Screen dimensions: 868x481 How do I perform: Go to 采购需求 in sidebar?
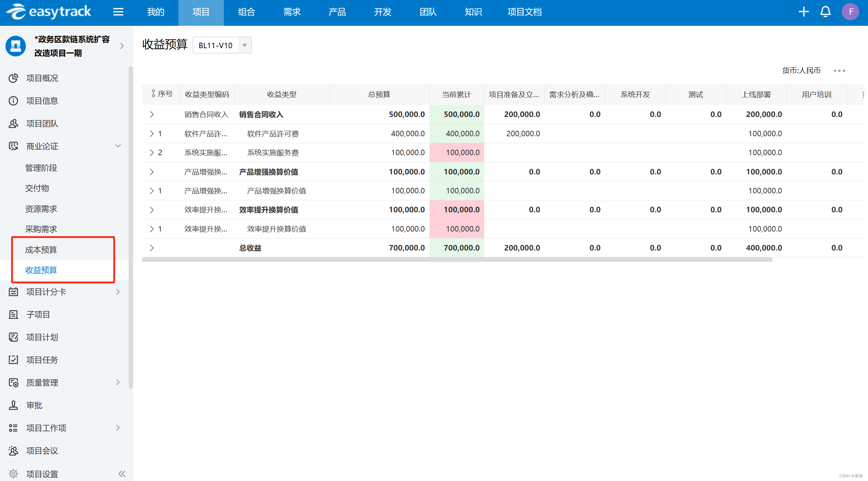(41, 229)
